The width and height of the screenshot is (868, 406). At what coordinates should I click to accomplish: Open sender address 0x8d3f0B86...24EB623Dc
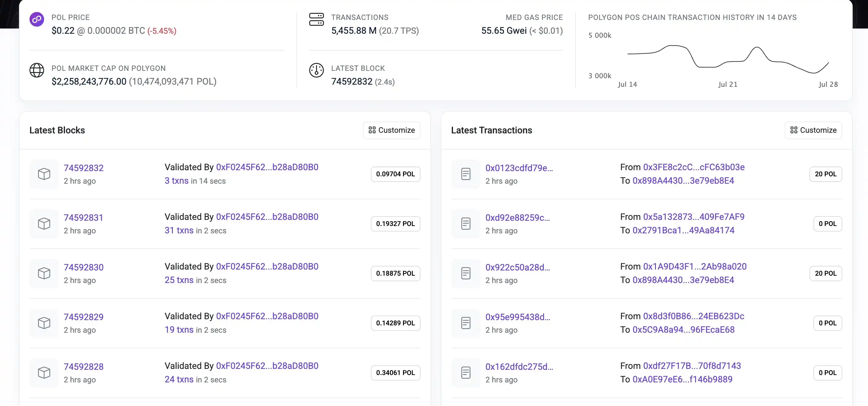click(694, 316)
